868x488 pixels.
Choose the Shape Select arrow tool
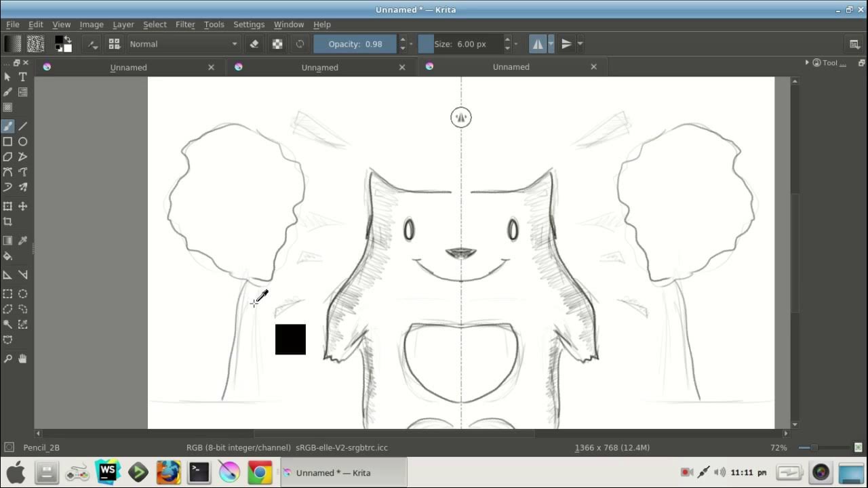tap(7, 77)
